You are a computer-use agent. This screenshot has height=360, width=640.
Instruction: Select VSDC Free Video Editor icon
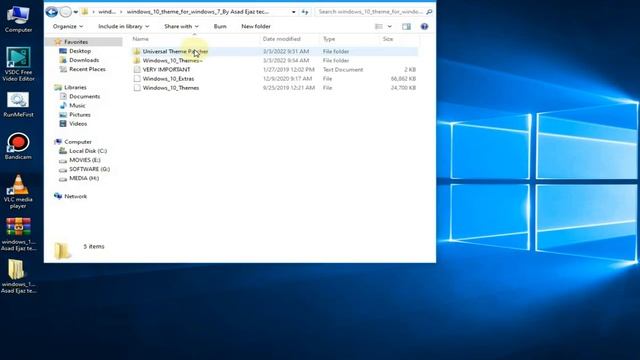(x=18, y=64)
